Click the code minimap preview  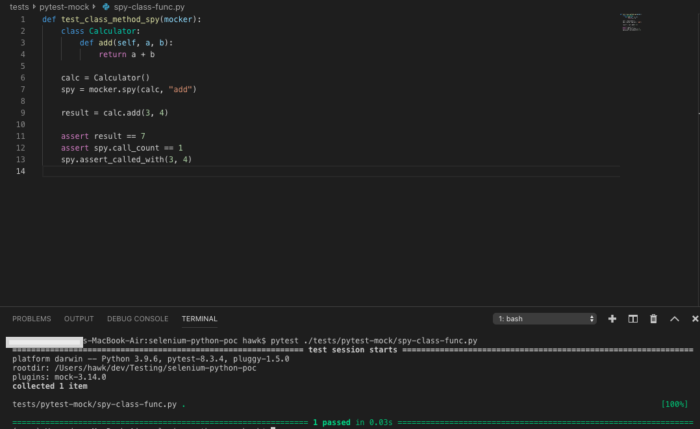[630, 20]
